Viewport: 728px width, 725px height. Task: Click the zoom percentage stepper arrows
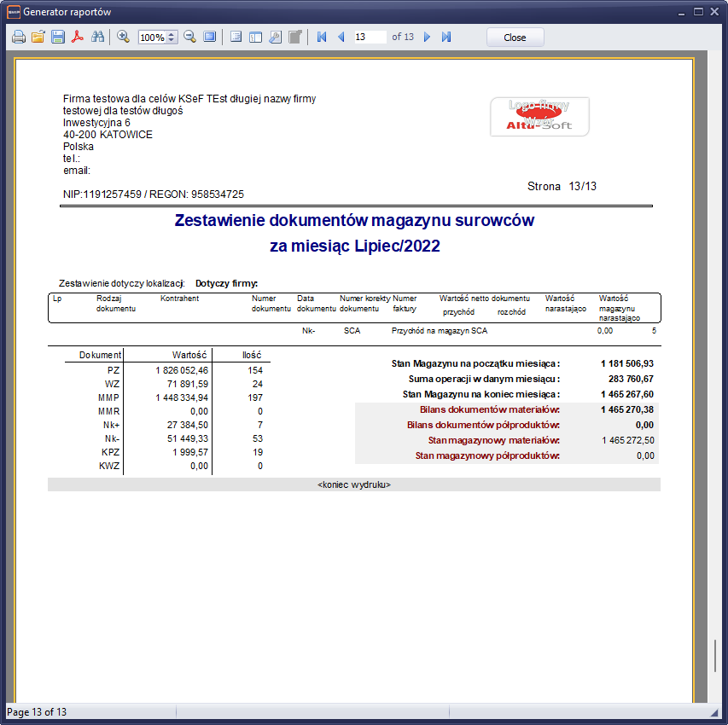[172, 38]
